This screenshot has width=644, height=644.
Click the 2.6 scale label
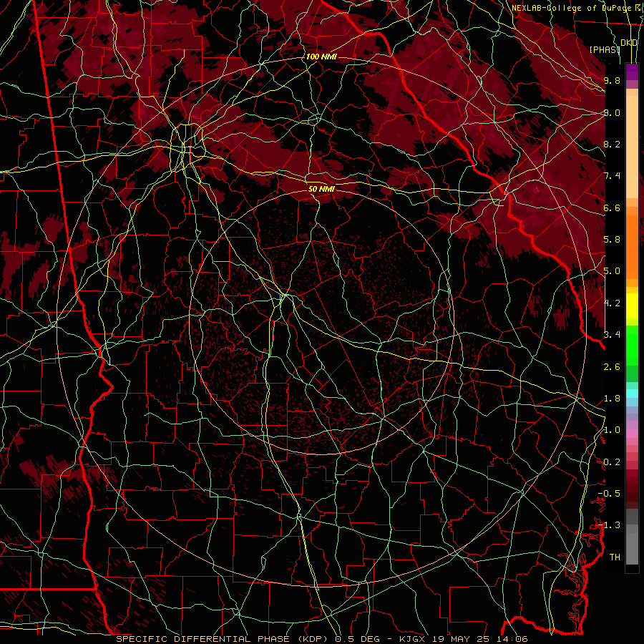click(x=612, y=367)
